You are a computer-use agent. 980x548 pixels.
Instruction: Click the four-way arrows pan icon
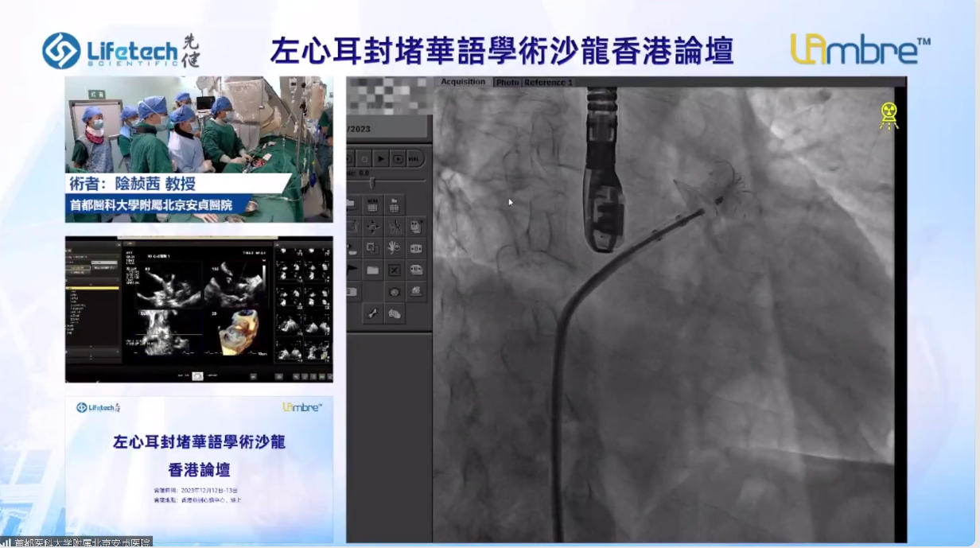(x=372, y=227)
